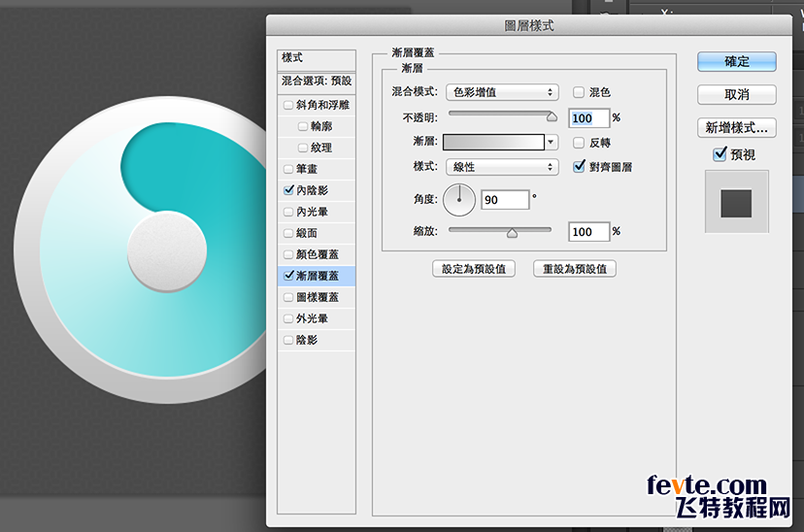The image size is (804, 532).
Task: Toggle the 預視 preview checkbox
Action: point(720,153)
